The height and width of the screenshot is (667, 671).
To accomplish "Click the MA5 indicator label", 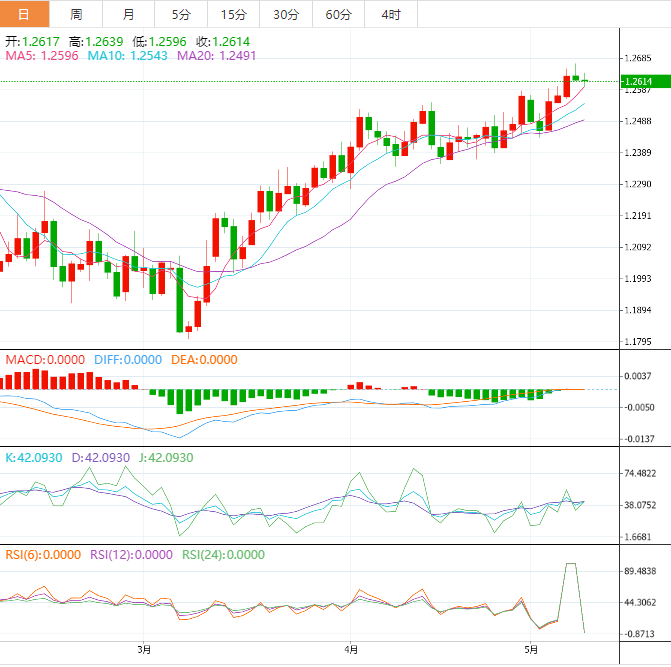I will [42, 56].
